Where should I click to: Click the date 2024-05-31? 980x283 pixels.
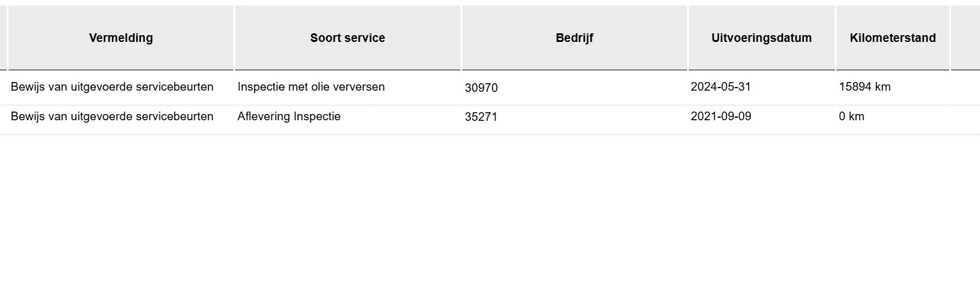[721, 87]
